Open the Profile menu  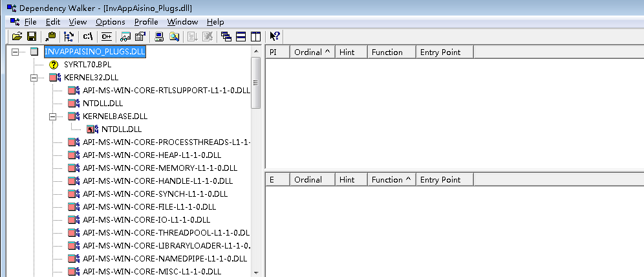[146, 22]
